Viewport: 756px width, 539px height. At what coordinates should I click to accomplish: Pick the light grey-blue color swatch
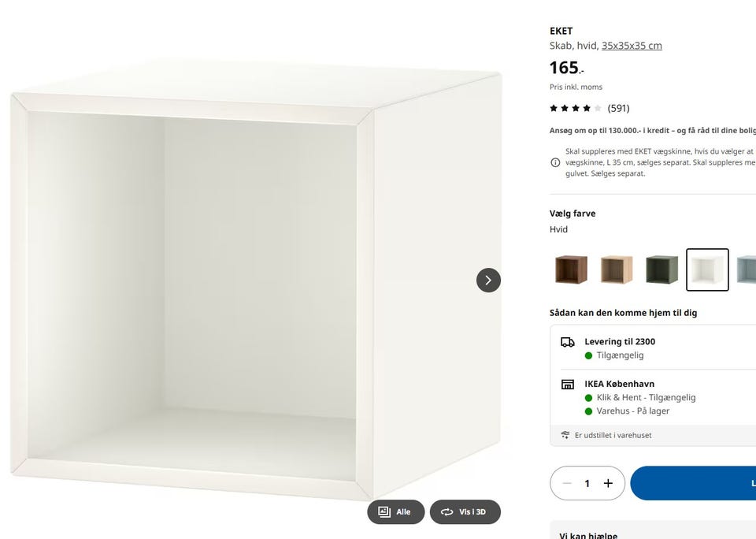pyautogui.click(x=746, y=269)
